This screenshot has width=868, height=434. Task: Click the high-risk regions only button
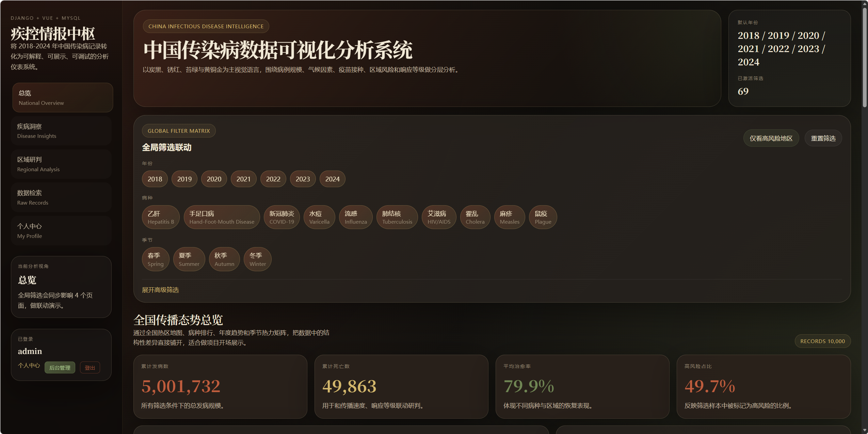771,138
